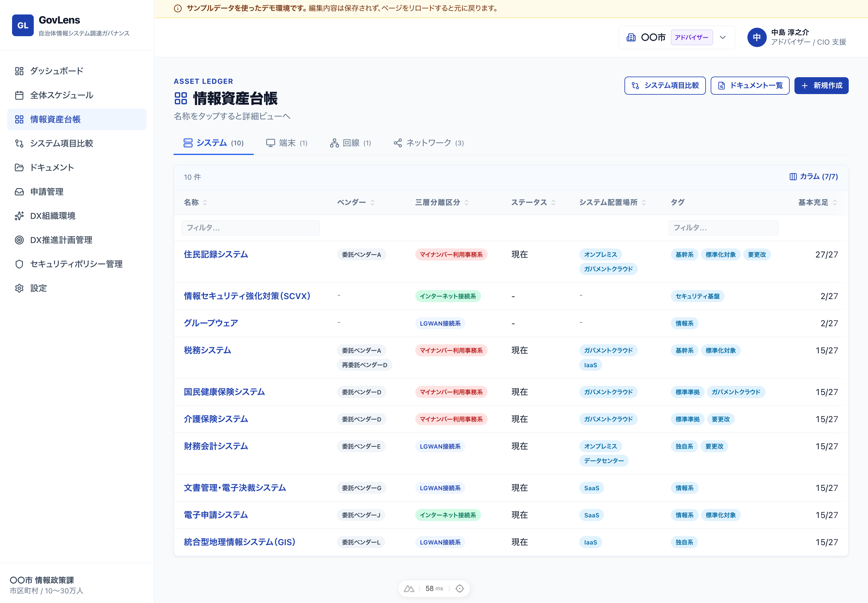Click the crosshair icon in bottom toolbar
The image size is (868, 603).
tap(460, 589)
